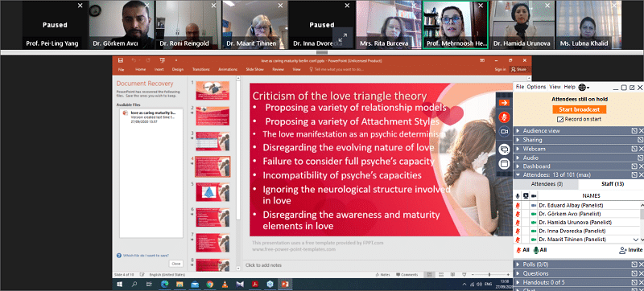Click the red muted microphone icon in control panel

[504, 117]
